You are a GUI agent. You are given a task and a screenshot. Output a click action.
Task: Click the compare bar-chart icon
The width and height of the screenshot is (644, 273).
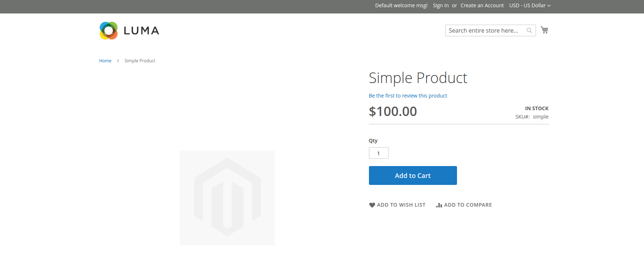pos(439,205)
